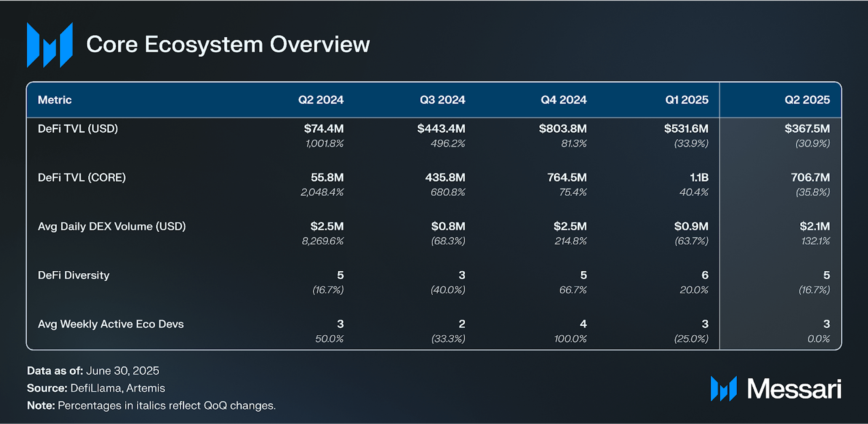Click the $367.5M value in Q2 2025
Image resolution: width=868 pixels, height=424 pixels.
click(807, 129)
